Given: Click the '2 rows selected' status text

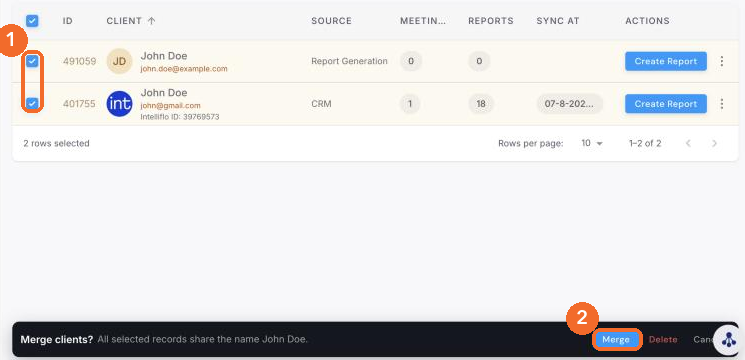Looking at the screenshot, I should pyautogui.click(x=57, y=143).
